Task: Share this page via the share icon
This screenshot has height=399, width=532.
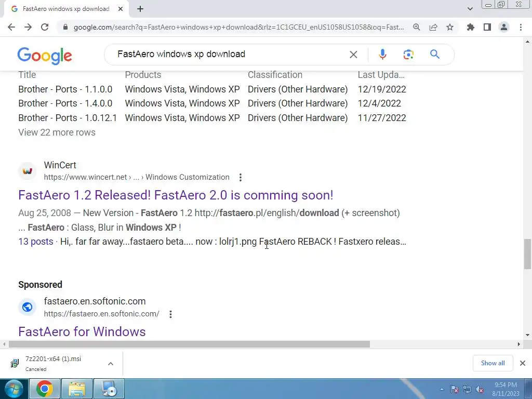Action: pyautogui.click(x=433, y=27)
